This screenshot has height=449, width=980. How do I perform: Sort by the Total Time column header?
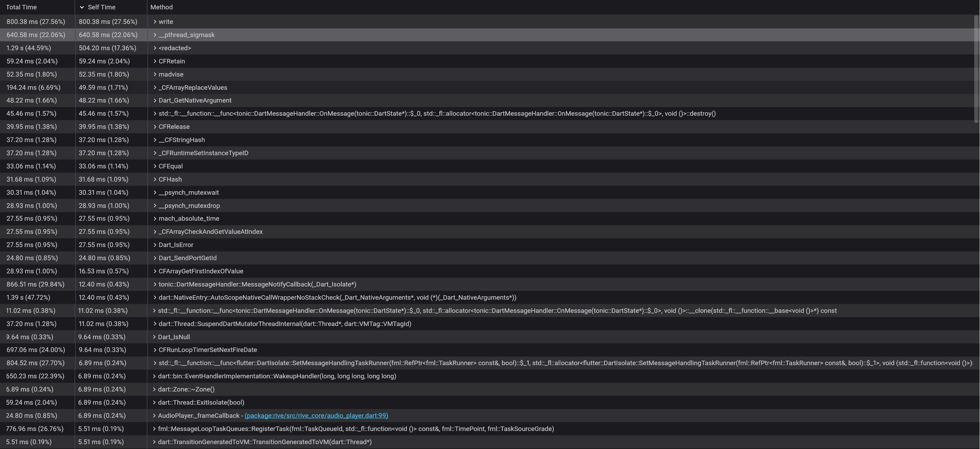(x=21, y=7)
